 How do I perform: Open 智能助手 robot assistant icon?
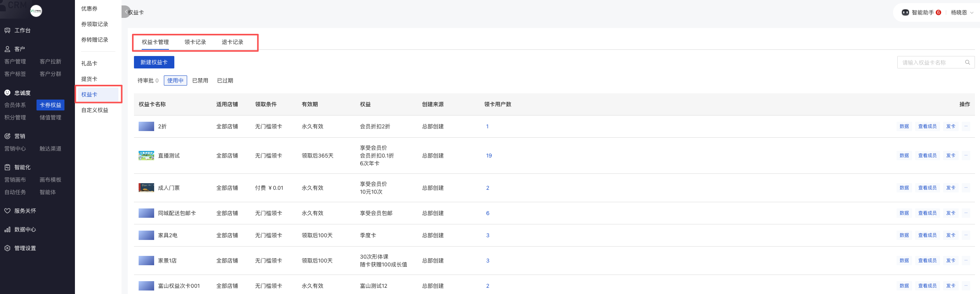point(905,12)
